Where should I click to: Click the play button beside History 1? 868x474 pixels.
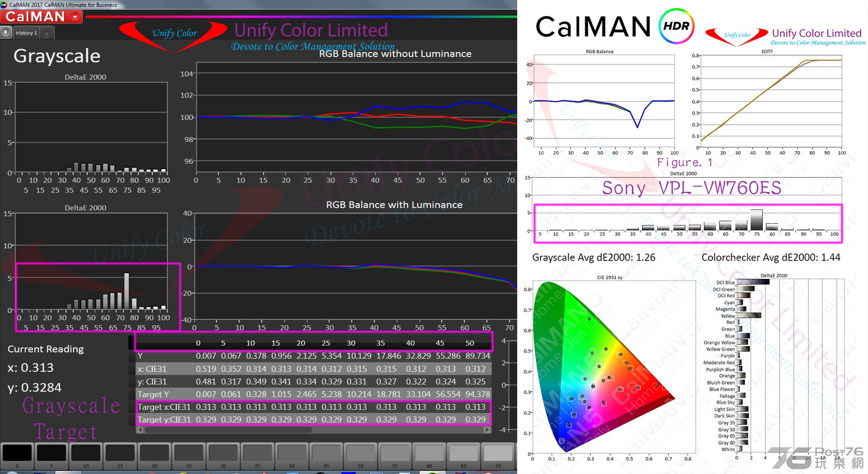click(6, 33)
